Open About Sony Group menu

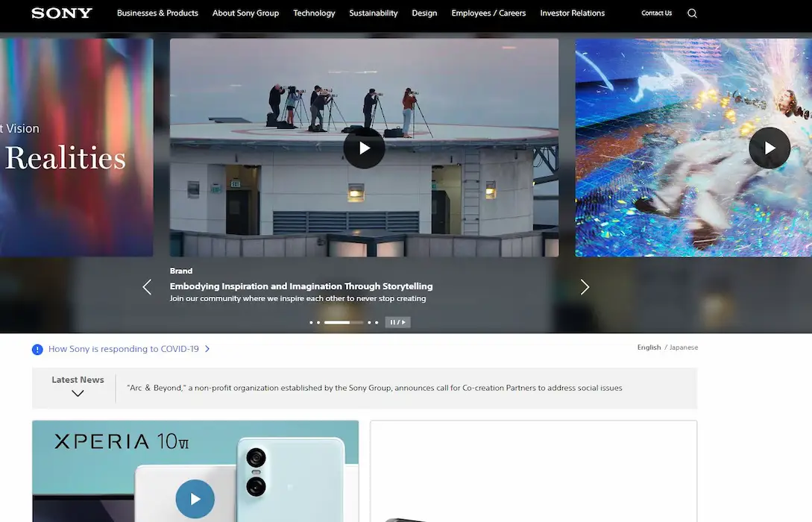tap(245, 13)
